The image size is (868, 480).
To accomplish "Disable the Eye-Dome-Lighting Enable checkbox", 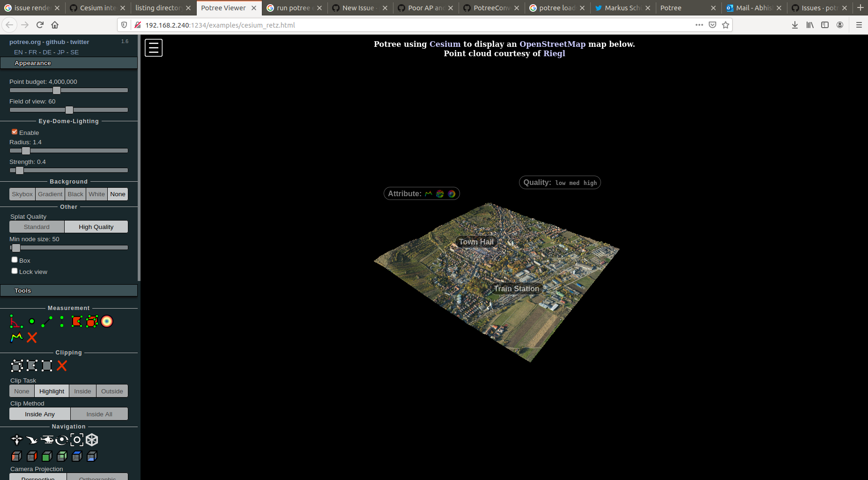I will (x=15, y=132).
